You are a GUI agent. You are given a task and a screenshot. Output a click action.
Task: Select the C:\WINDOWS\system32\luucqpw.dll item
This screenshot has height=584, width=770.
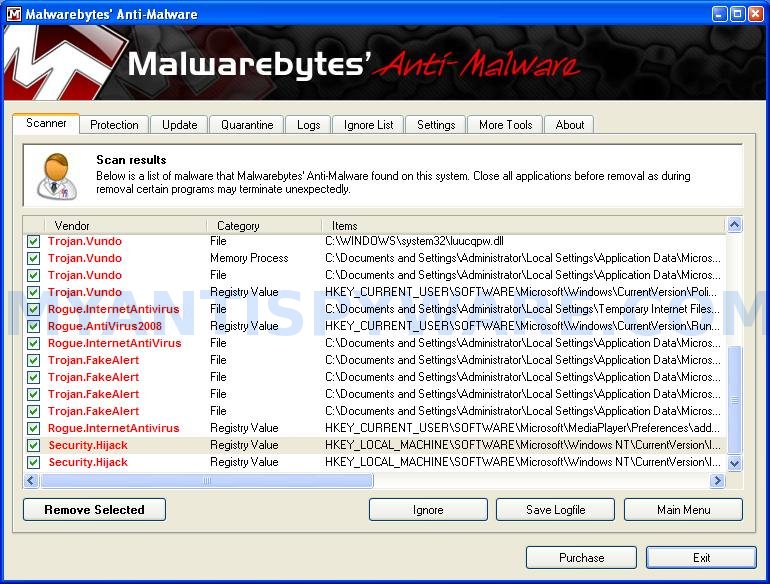pyautogui.click(x=414, y=241)
